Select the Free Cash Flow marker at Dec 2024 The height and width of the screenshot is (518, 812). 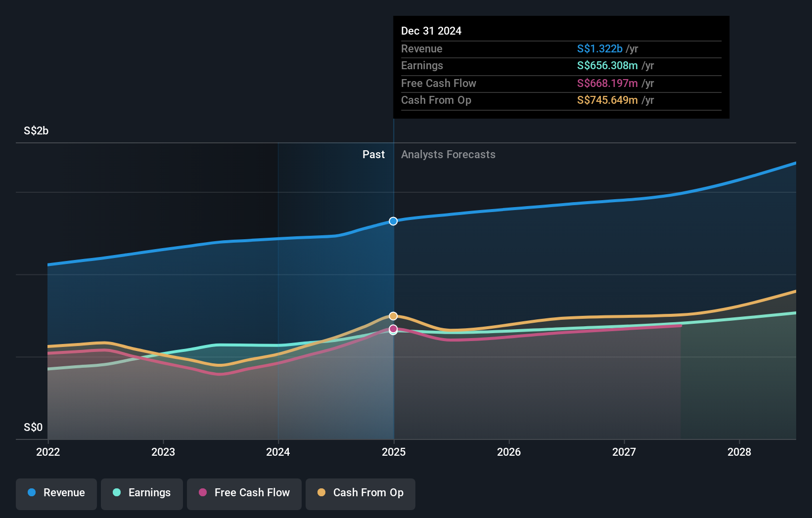tap(393, 328)
